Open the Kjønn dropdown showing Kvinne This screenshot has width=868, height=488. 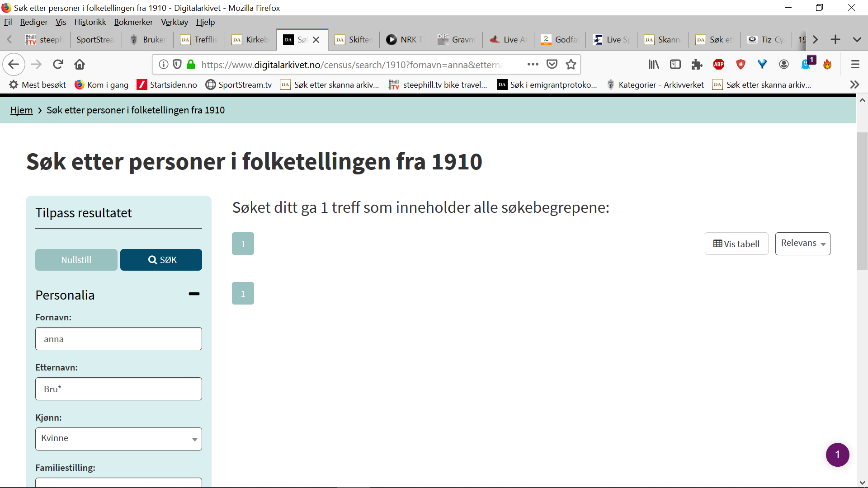point(118,439)
